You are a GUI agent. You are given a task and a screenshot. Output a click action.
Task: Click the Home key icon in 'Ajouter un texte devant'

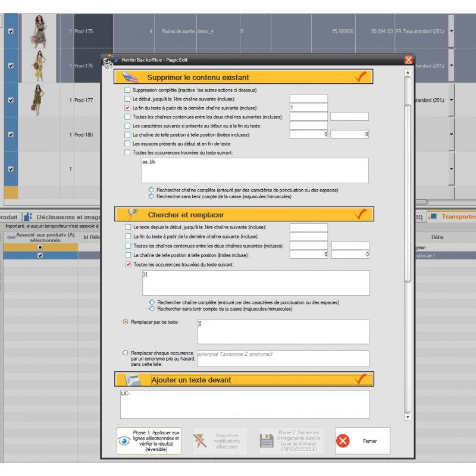point(131,380)
